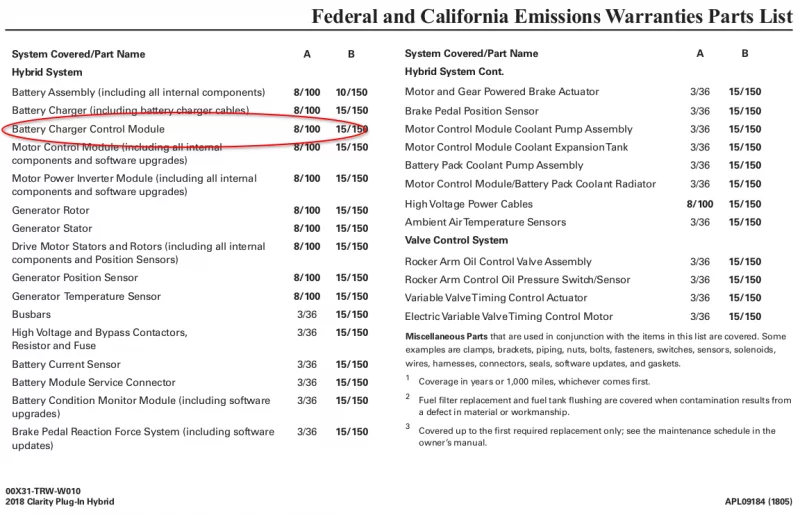
Task: Select the Ambient Air Temperature Sensors row
Action: coord(485,222)
